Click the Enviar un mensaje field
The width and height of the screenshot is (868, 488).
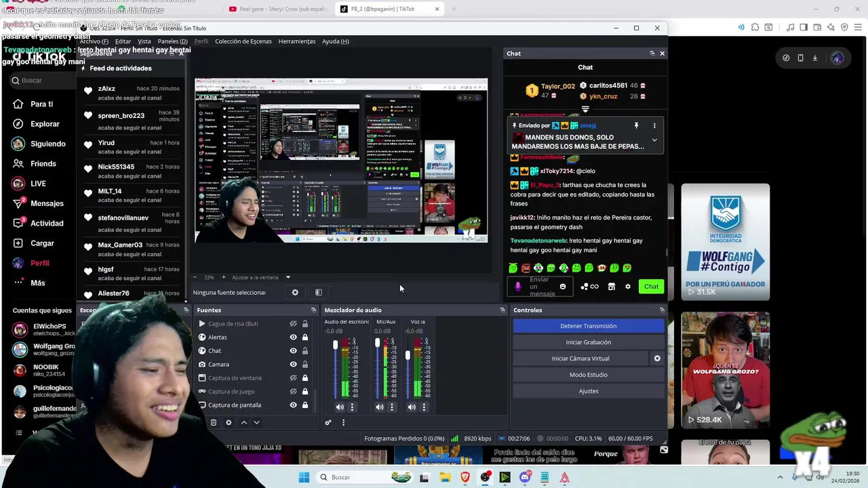pos(540,287)
